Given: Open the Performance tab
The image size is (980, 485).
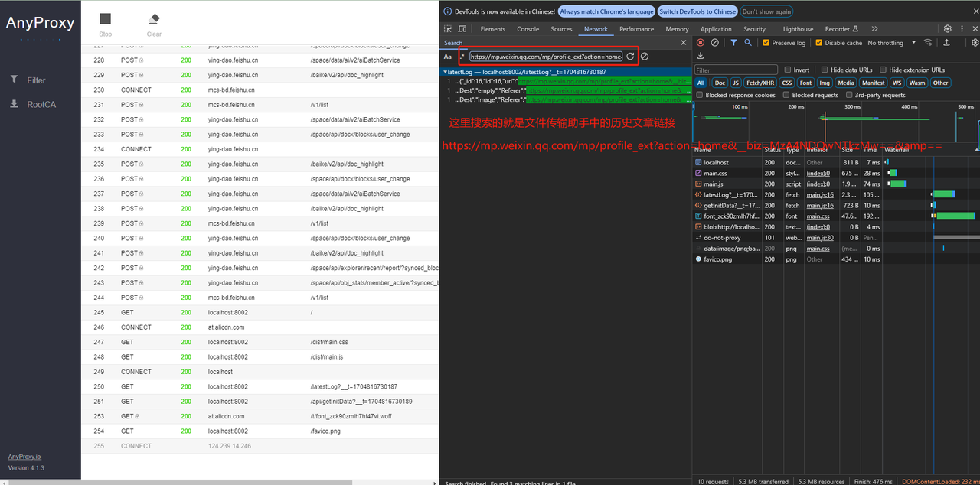Looking at the screenshot, I should pyautogui.click(x=636, y=29).
